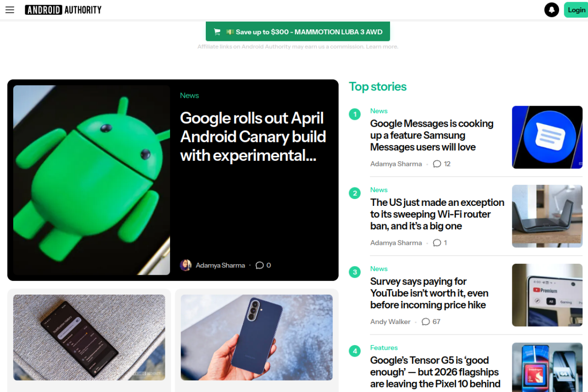Image resolution: width=588 pixels, height=392 pixels.
Task: Click the Login button
Action: coord(576,10)
